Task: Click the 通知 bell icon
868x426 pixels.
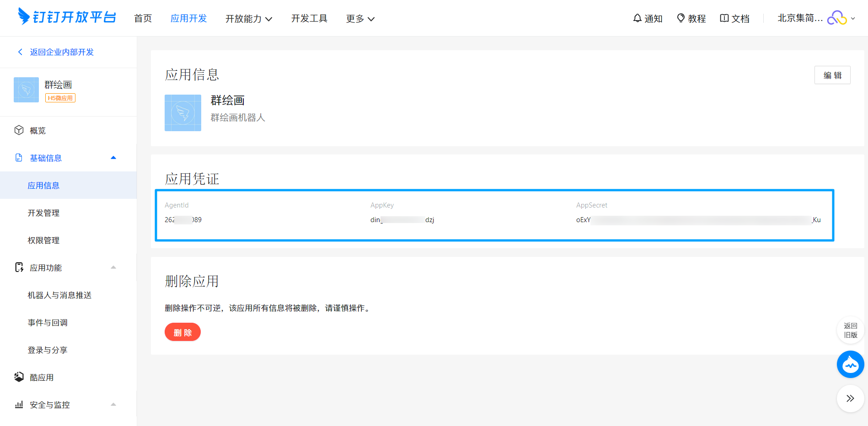Action: [638, 18]
